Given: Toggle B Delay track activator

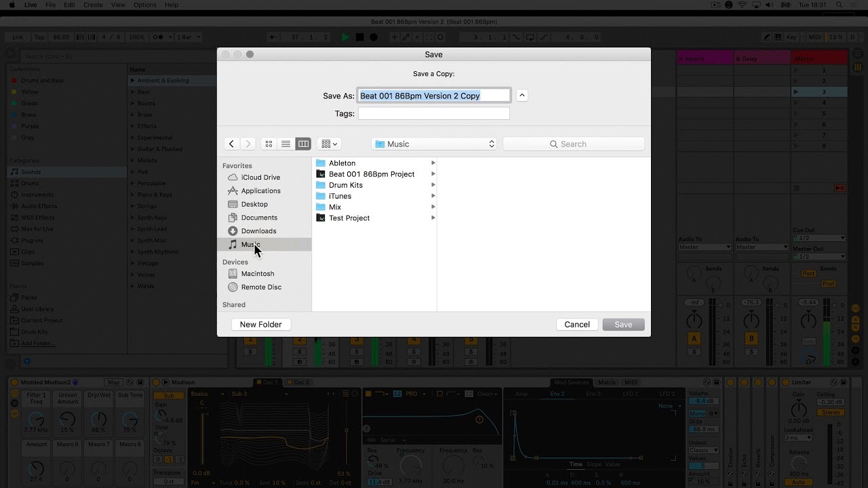Looking at the screenshot, I should click(751, 338).
